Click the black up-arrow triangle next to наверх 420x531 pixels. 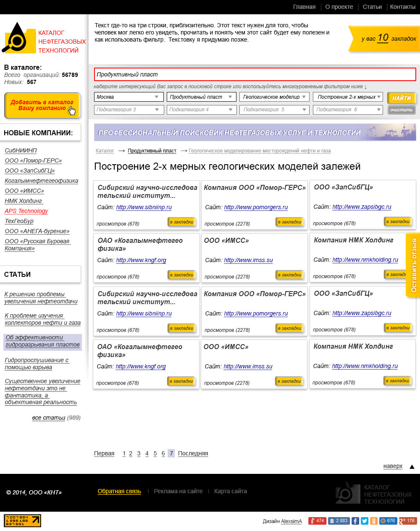412,467
